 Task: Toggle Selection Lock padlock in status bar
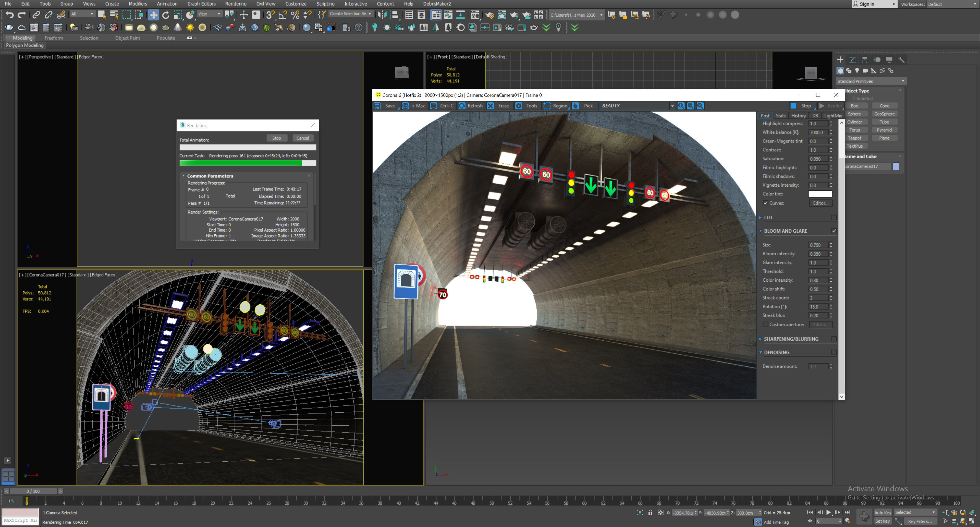[650, 512]
